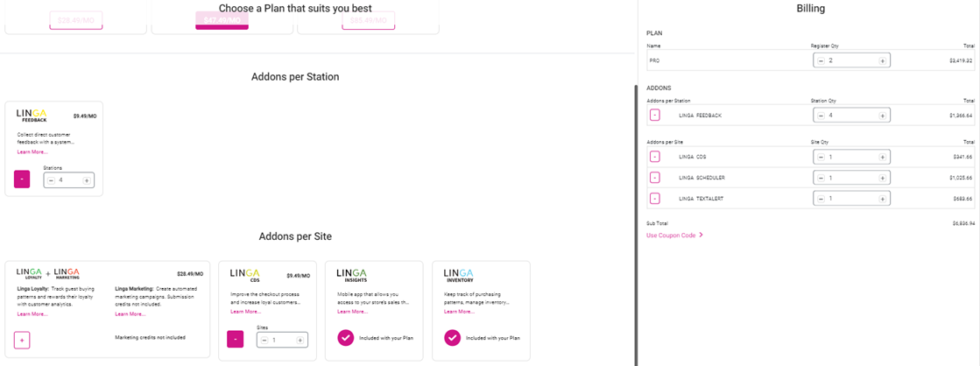
Task: Remove LINGA SCHEDULER row in Billing
Action: tap(654, 178)
